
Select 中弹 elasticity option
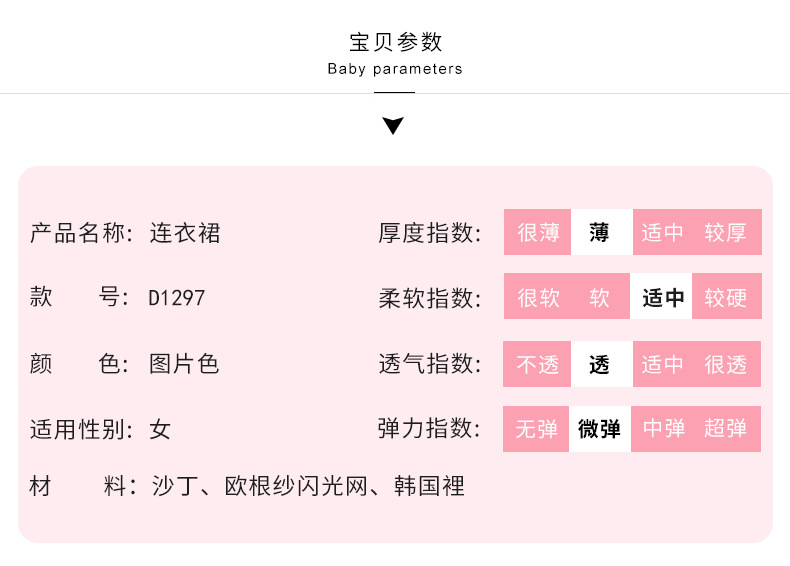coord(662,429)
